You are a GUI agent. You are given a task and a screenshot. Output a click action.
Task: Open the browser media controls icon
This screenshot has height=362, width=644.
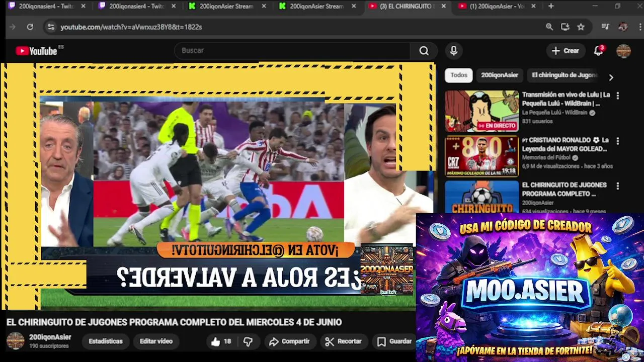pyautogui.click(x=605, y=27)
